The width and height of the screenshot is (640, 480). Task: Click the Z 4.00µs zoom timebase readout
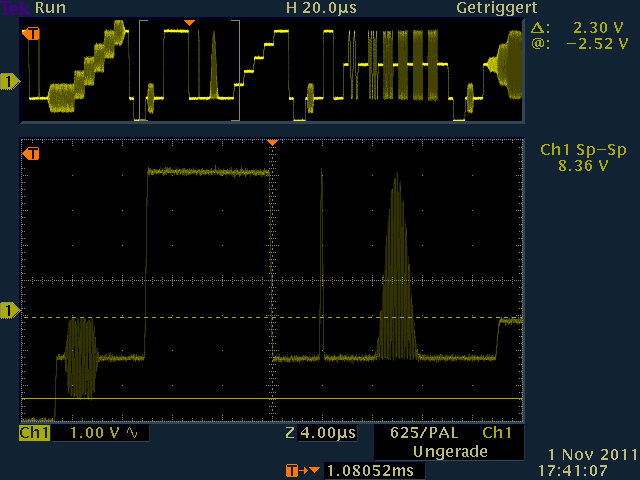[x=320, y=434]
